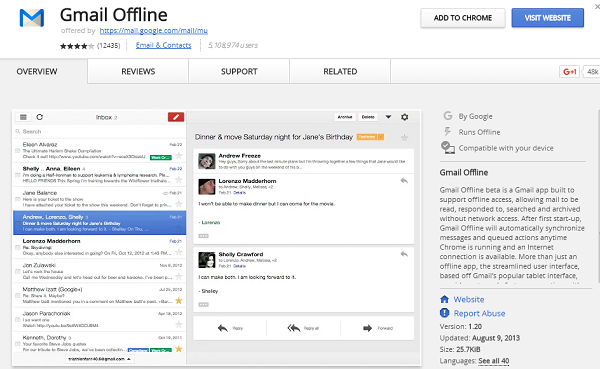The height and width of the screenshot is (369, 600).
Task: Expand Details on Shelly Crawford's message
Action: 240,266
